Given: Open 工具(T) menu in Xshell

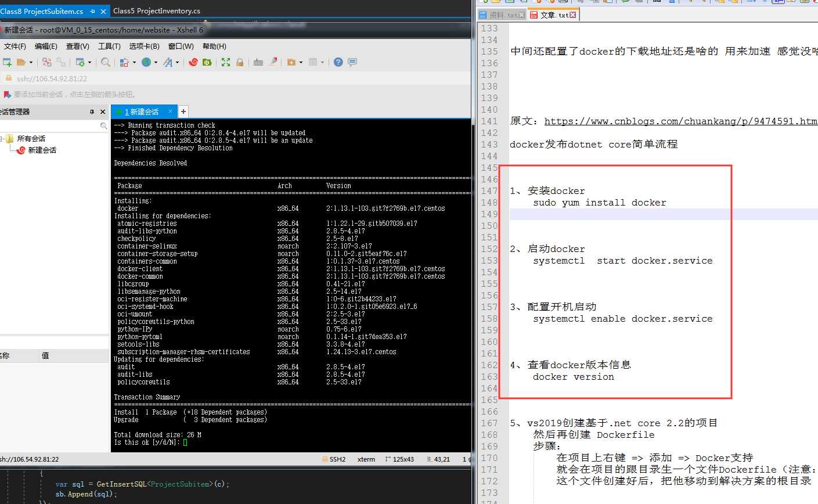Looking at the screenshot, I should coord(109,46).
